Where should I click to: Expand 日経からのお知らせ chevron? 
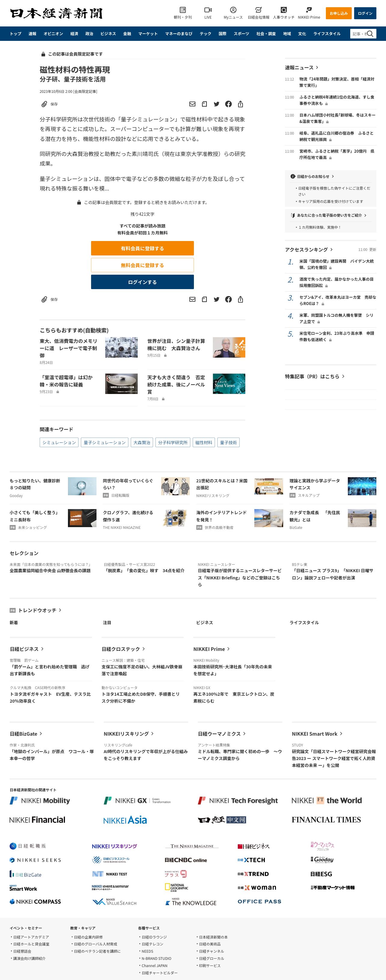coord(333,176)
